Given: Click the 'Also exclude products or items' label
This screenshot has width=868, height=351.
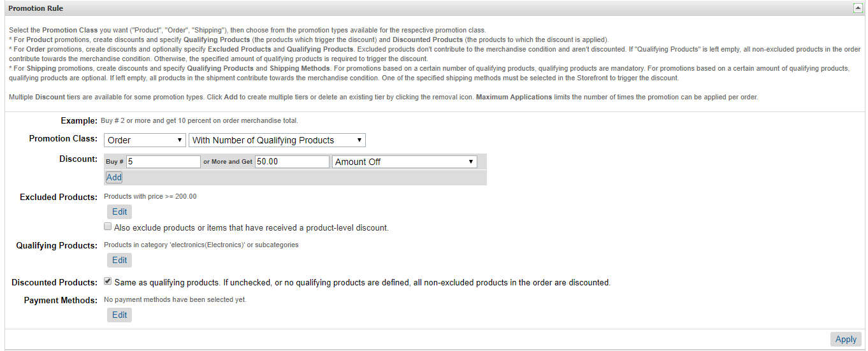Looking at the screenshot, I should coord(251,227).
